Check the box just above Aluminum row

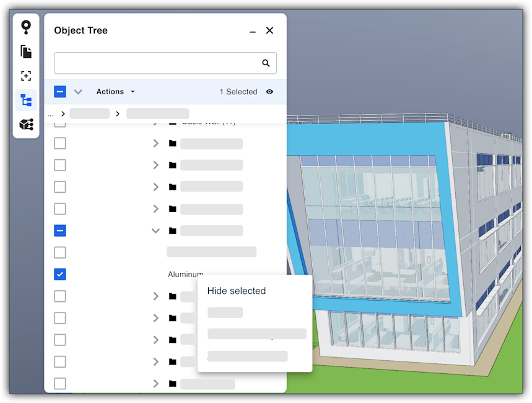[60, 252]
